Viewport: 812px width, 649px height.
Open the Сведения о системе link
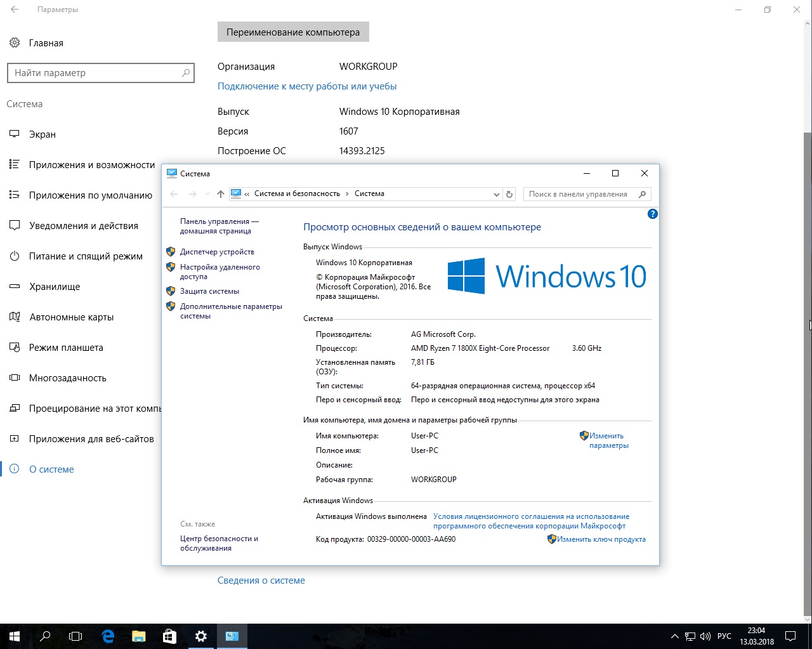coord(261,580)
